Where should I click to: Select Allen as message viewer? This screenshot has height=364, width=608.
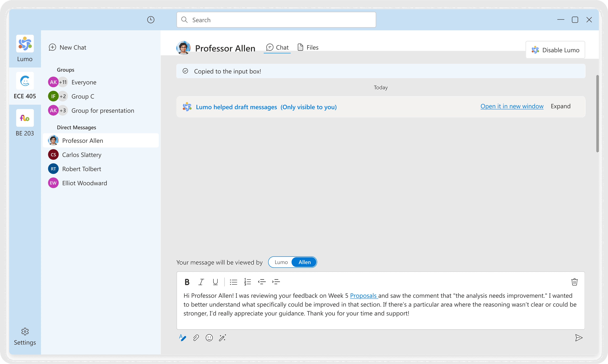point(304,262)
